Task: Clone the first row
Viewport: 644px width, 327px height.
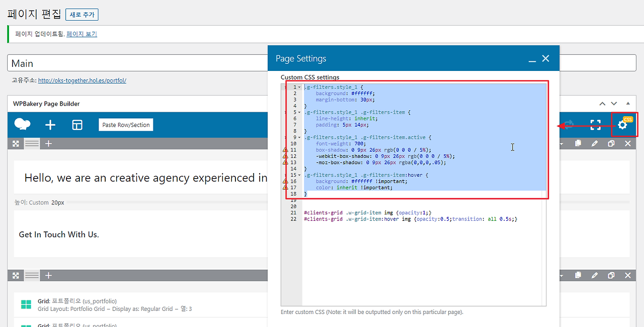Action: (x=611, y=143)
